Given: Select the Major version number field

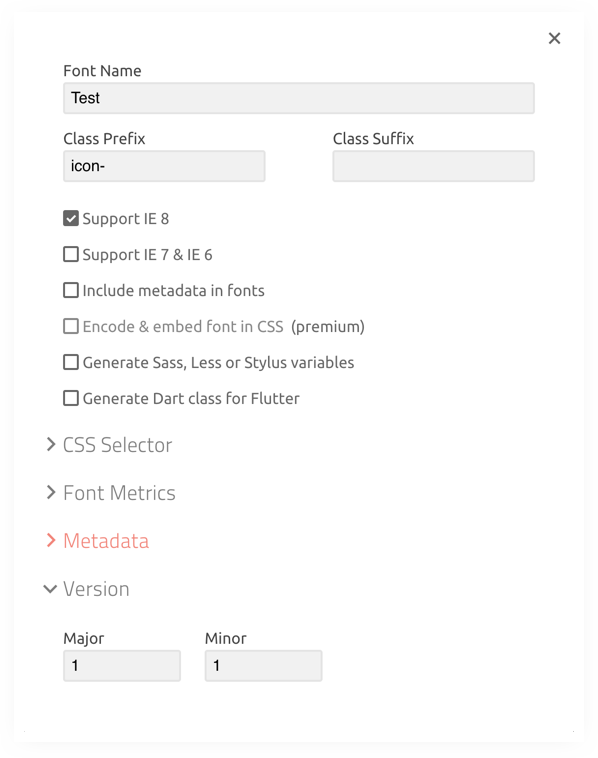Looking at the screenshot, I should pos(122,666).
